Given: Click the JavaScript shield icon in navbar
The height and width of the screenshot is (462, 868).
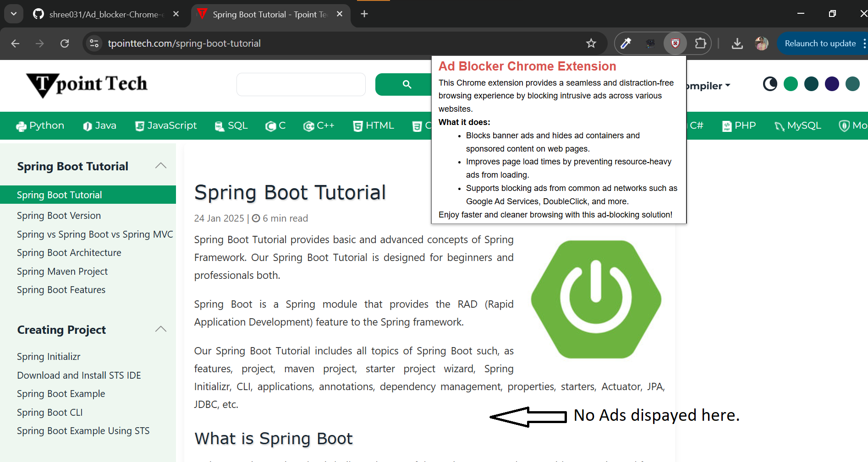Looking at the screenshot, I should click(x=140, y=126).
